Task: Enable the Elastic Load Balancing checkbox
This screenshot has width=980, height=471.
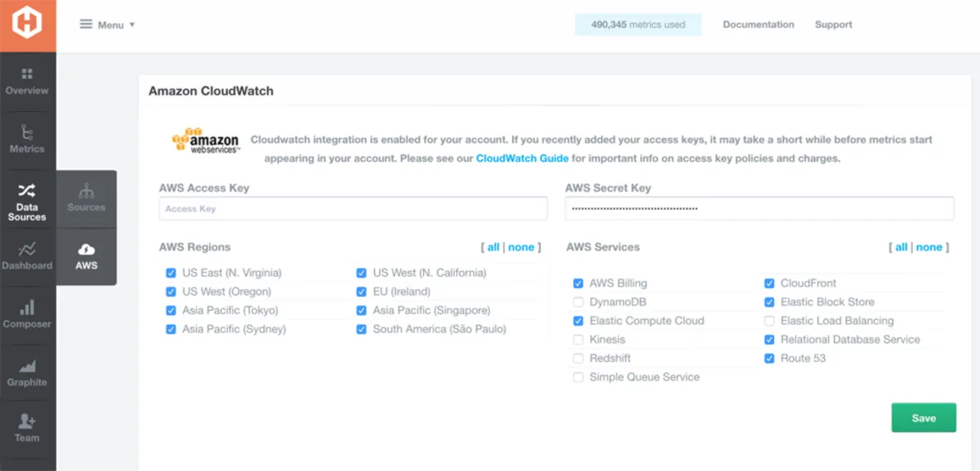Action: (769, 321)
